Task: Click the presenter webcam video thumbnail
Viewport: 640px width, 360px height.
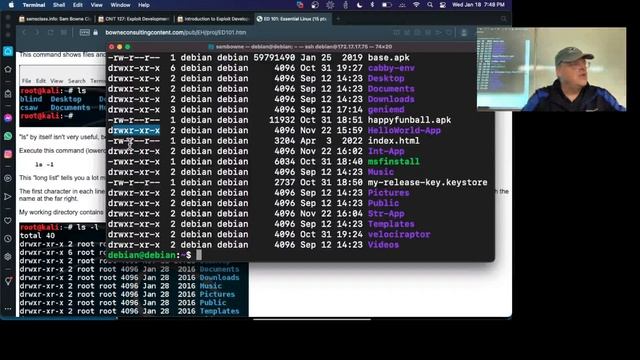Action: point(551,69)
